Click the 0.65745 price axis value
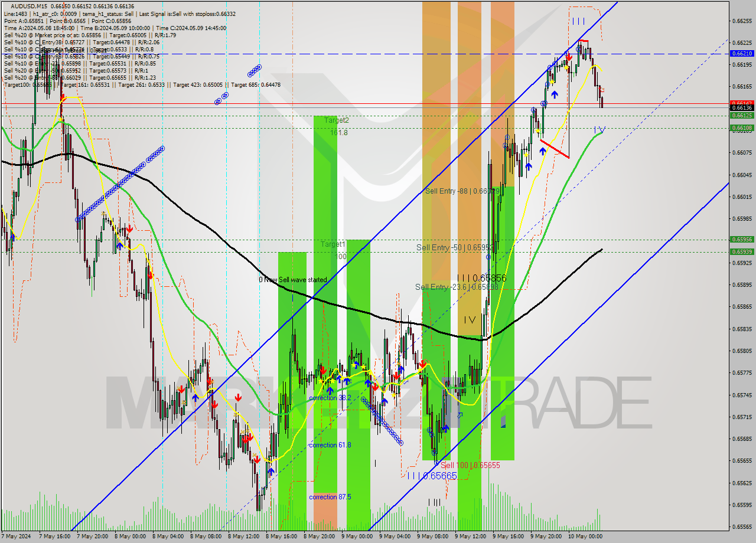756x543 pixels. (x=742, y=395)
